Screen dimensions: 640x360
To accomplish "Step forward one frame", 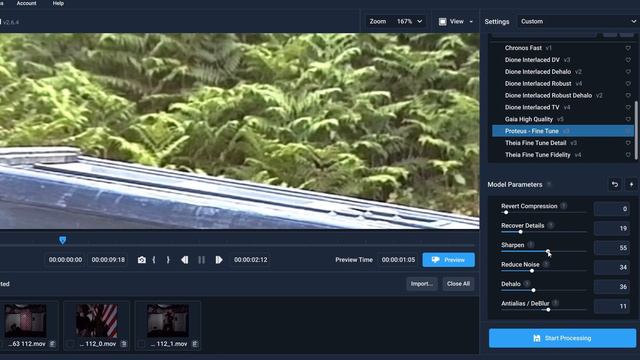I will 219,260.
